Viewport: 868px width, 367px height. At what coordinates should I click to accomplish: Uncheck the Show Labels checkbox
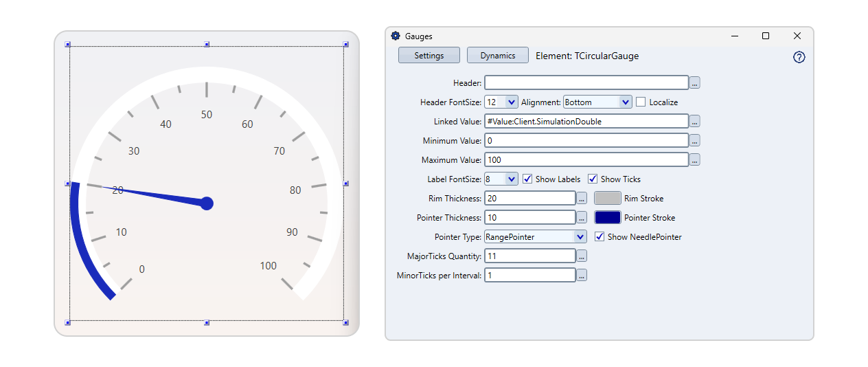point(527,179)
